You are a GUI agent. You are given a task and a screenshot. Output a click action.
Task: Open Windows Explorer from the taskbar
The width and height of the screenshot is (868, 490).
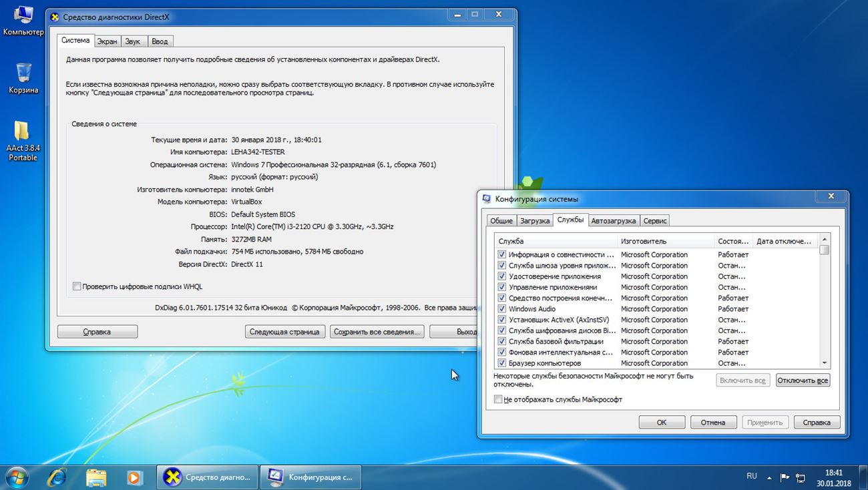pyautogui.click(x=96, y=477)
